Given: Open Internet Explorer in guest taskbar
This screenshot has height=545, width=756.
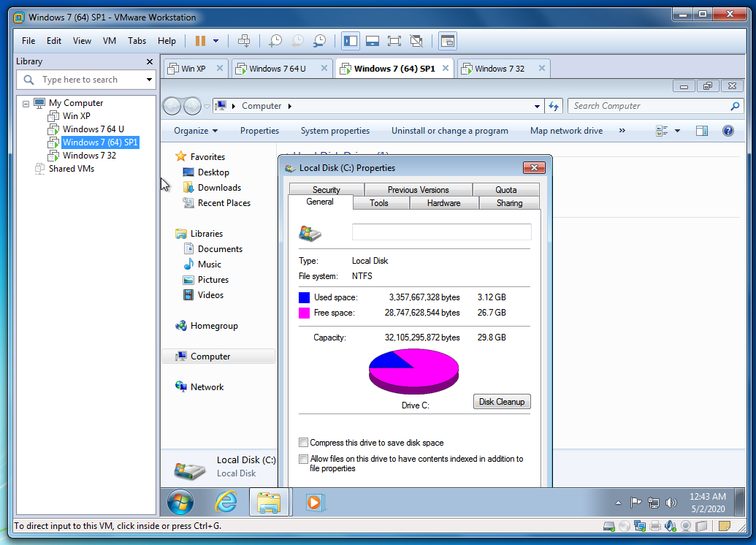Looking at the screenshot, I should pyautogui.click(x=226, y=503).
